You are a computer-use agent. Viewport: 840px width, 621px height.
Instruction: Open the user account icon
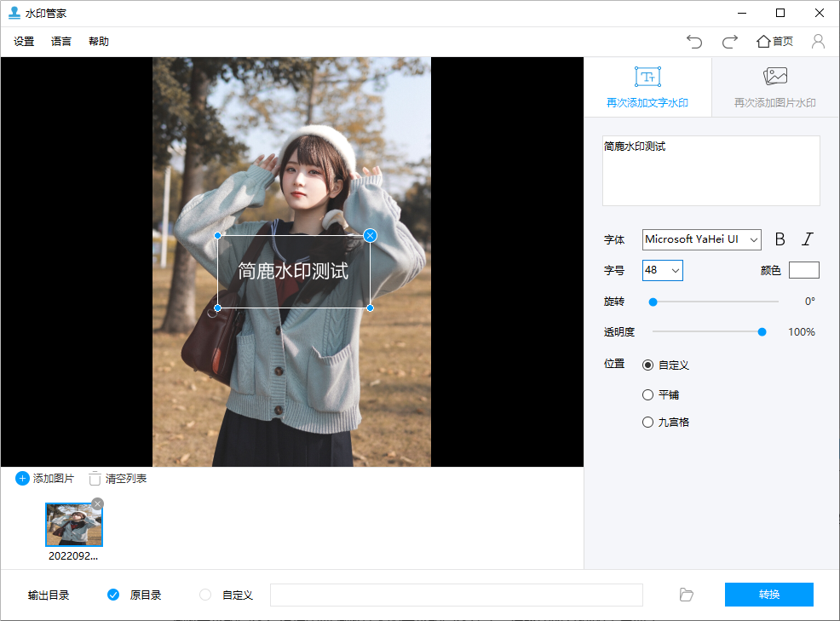(x=818, y=41)
